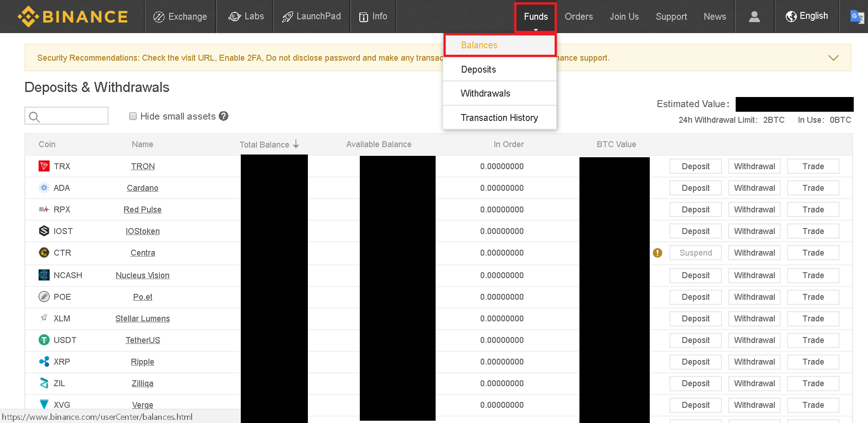Click the USDT coin icon

[x=44, y=340]
